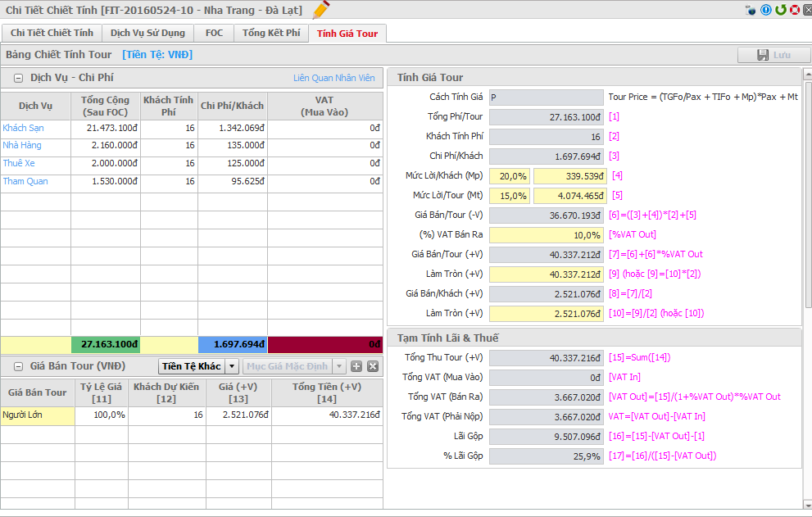This screenshot has width=812, height=517.
Task: Click the Tham Quan service link
Action: coord(25,181)
